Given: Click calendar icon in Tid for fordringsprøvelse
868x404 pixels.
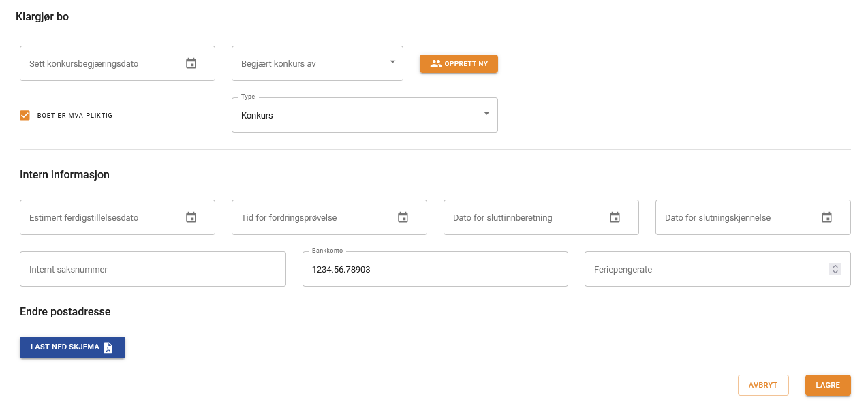Looking at the screenshot, I should [403, 217].
